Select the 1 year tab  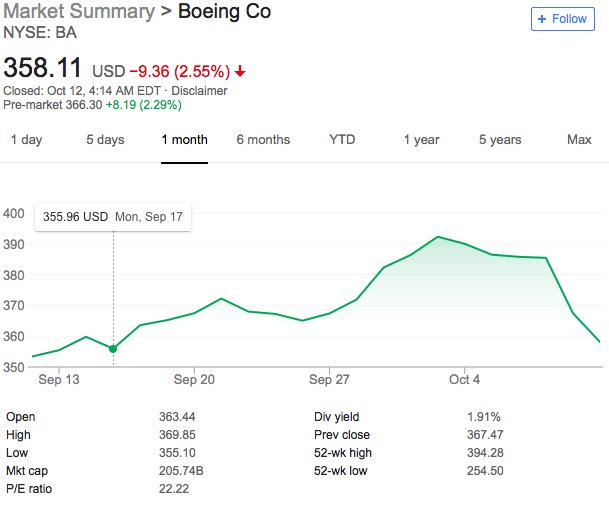tap(421, 139)
